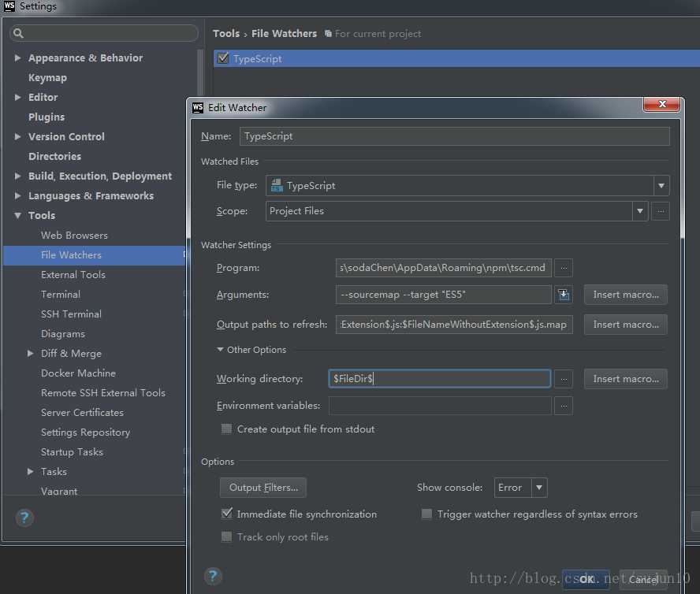Select Server Certificates settings
Screen dimensions: 700x594
[82, 412]
